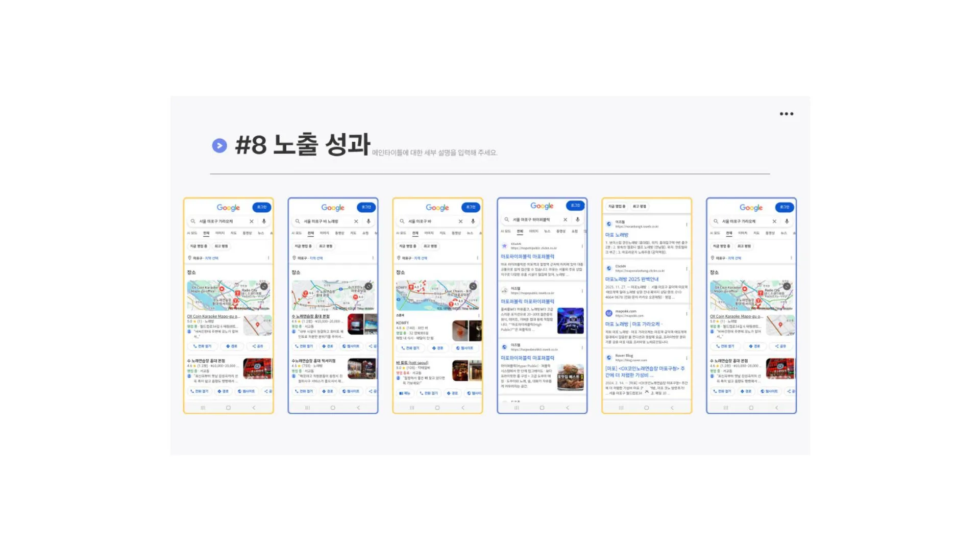Click the microphone icon in the '서울 마포구 바 노래방' search

pos(369,221)
